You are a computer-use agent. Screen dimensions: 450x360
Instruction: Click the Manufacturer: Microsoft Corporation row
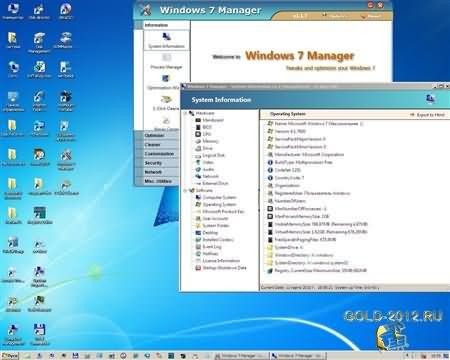coord(306,155)
